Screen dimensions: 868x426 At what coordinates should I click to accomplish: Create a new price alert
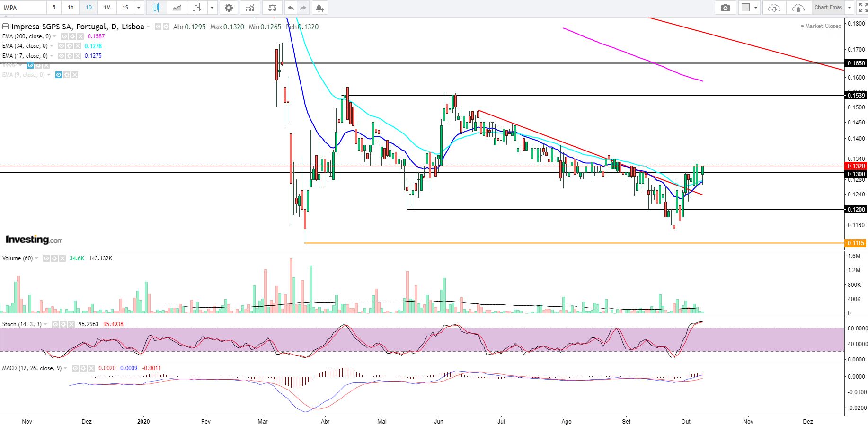click(319, 8)
